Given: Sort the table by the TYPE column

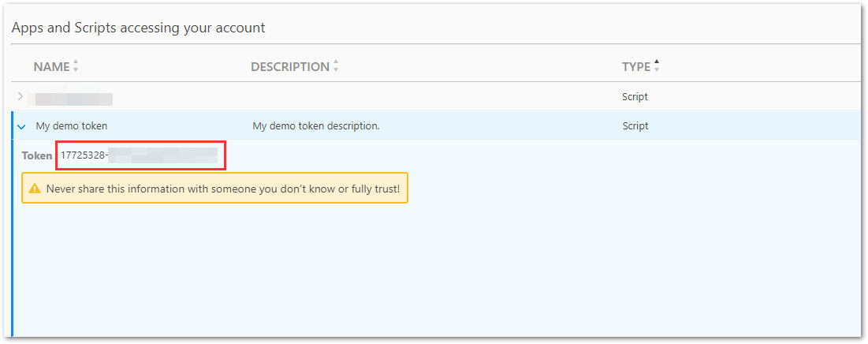Looking at the screenshot, I should click(640, 67).
